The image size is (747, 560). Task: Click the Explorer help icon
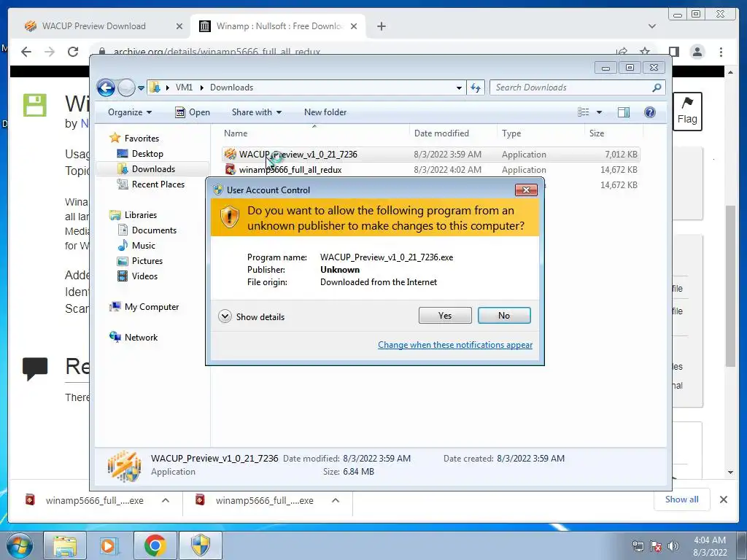click(650, 112)
